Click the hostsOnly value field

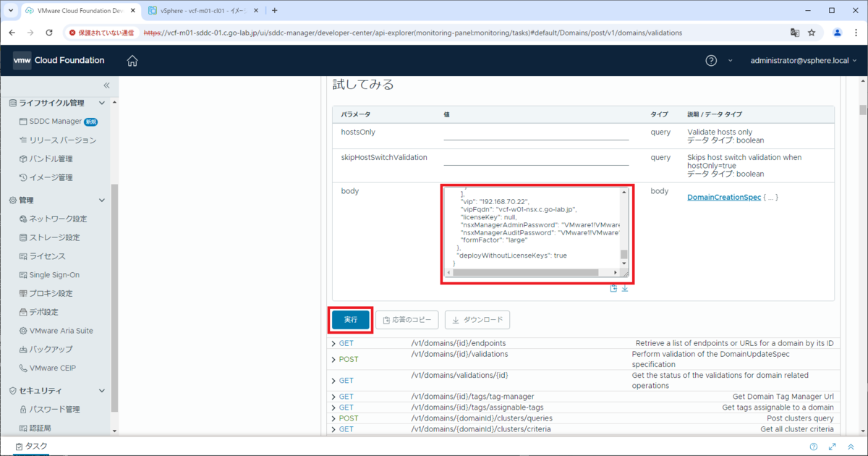click(x=536, y=132)
